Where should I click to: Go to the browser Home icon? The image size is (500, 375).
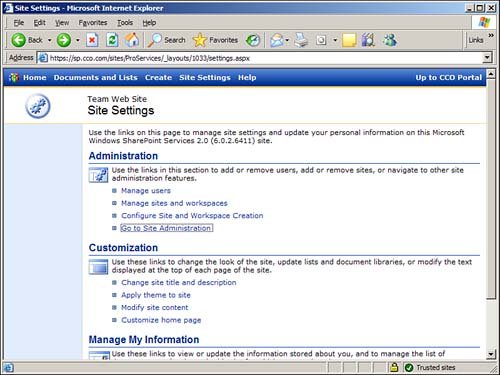[x=132, y=40]
